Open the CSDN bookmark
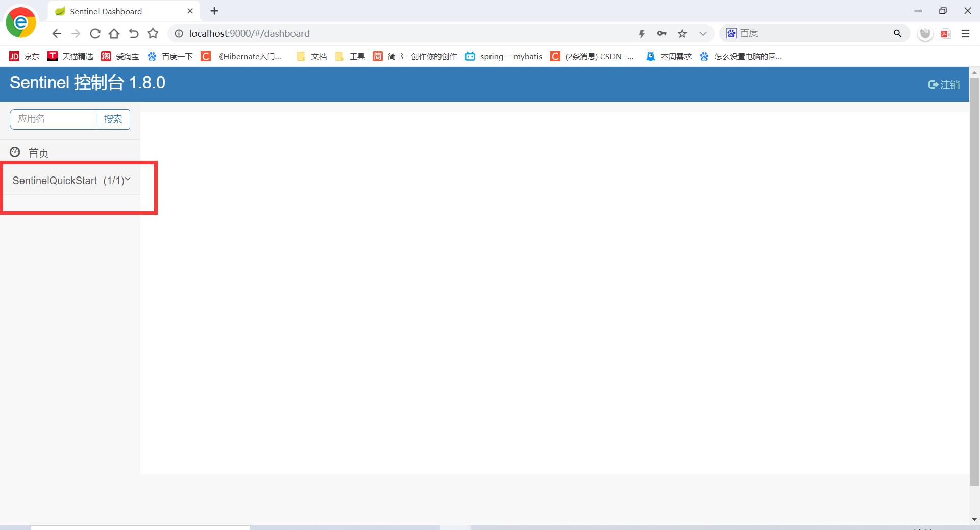The width and height of the screenshot is (980, 530). 592,56
